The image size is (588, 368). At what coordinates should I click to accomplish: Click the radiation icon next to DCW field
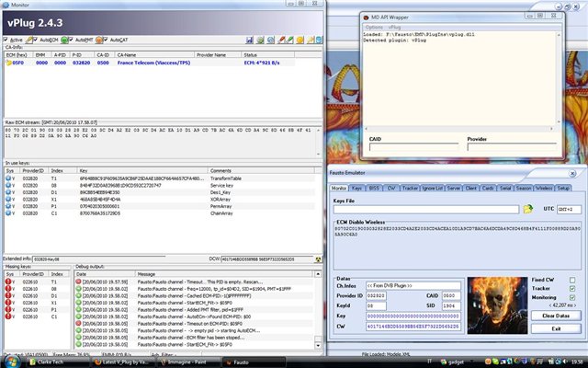pos(318,259)
